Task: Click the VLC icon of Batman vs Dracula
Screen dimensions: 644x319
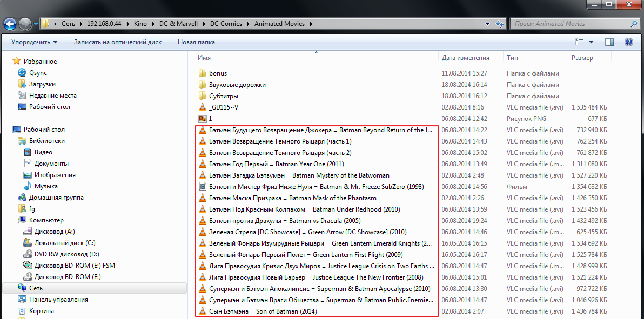Action: tap(202, 220)
